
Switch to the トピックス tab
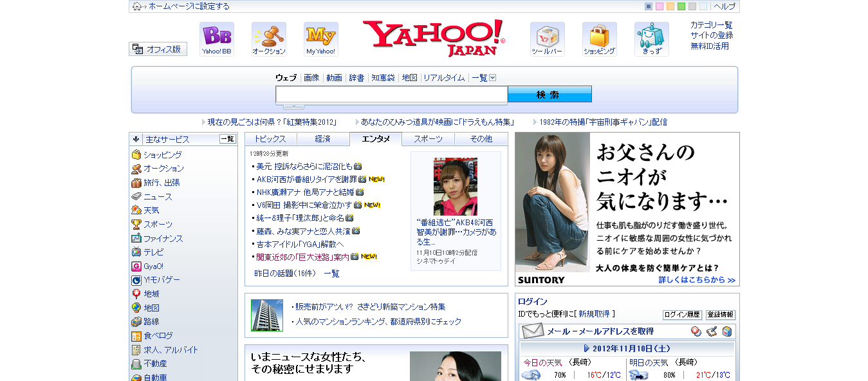(270, 139)
